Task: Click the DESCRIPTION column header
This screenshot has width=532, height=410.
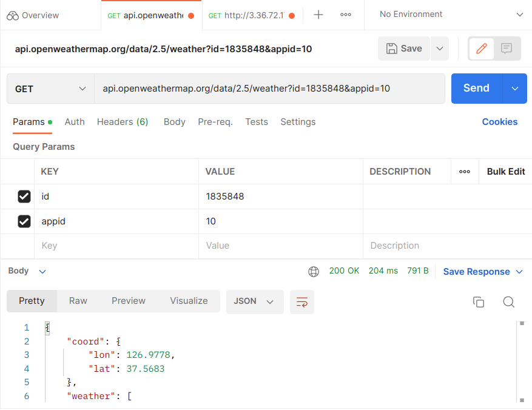Action: (400, 172)
